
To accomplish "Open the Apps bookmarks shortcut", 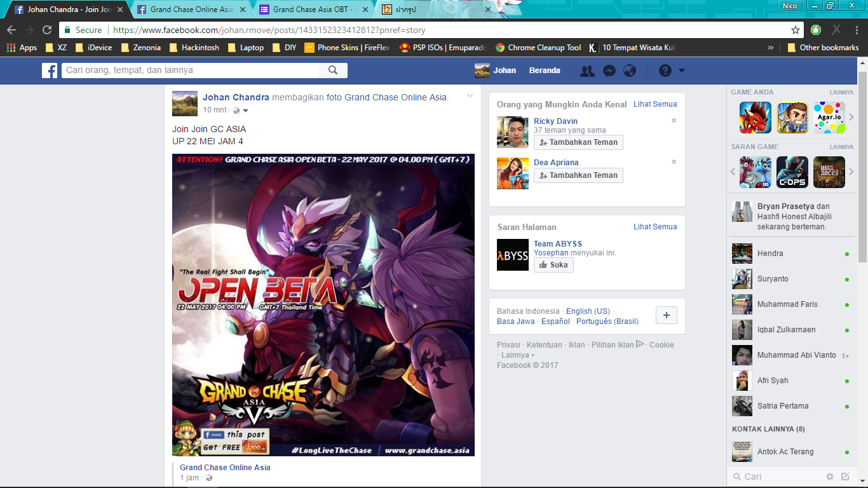I will click(x=22, y=48).
